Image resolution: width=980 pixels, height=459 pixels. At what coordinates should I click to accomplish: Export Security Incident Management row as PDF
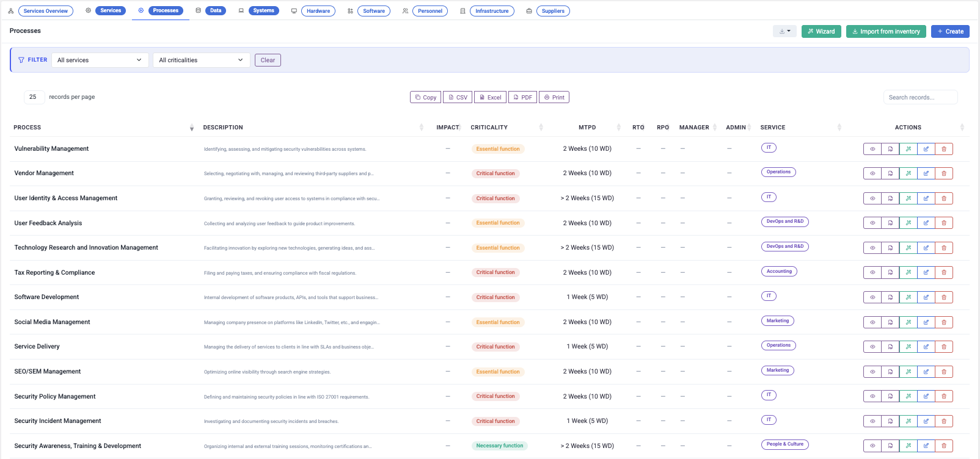[x=890, y=421]
